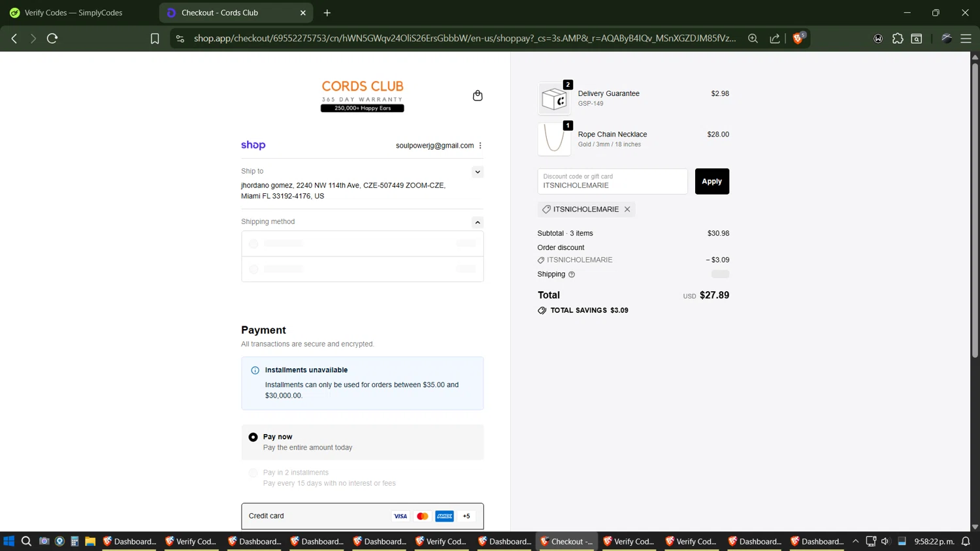Reload the current page
Viewport: 980px width, 551px height.
coord(52,39)
